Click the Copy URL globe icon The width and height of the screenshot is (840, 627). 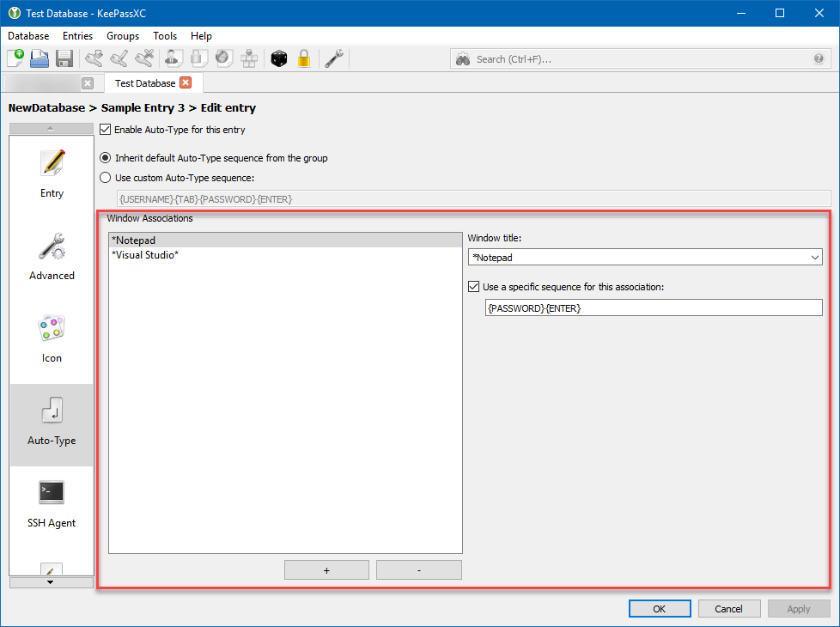[224, 58]
